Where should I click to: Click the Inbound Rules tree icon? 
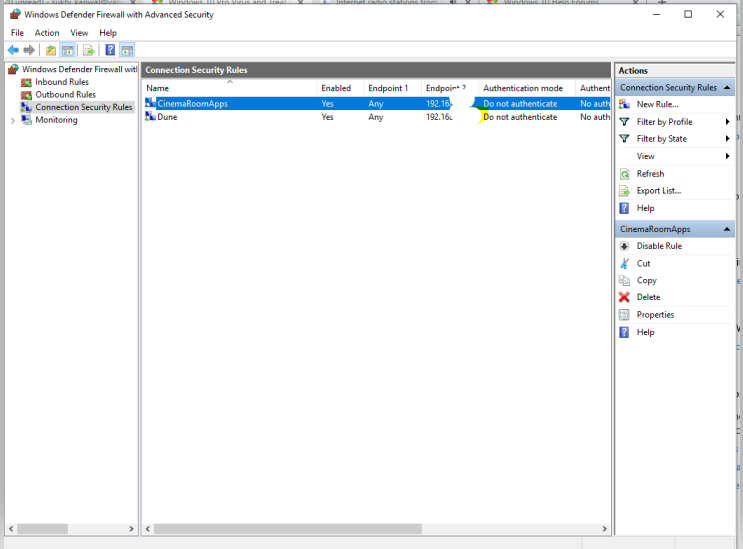tap(27, 82)
